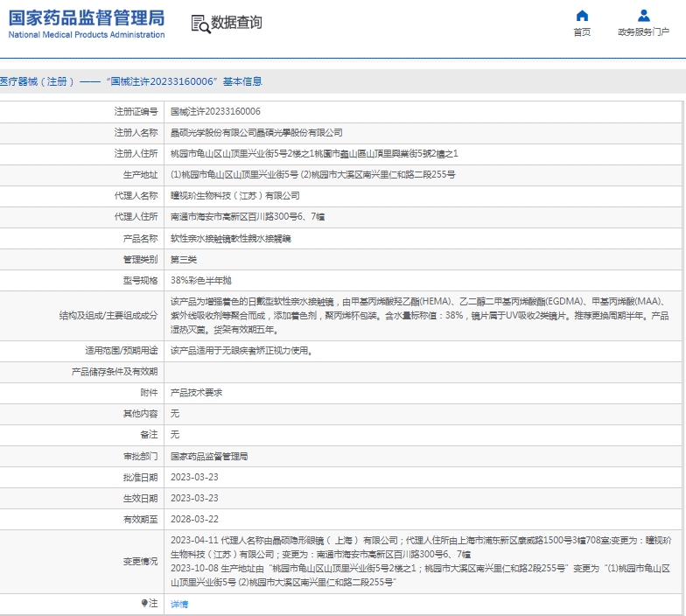Click the expiry date 2028-03-22
The image size is (686, 616).
(194, 520)
